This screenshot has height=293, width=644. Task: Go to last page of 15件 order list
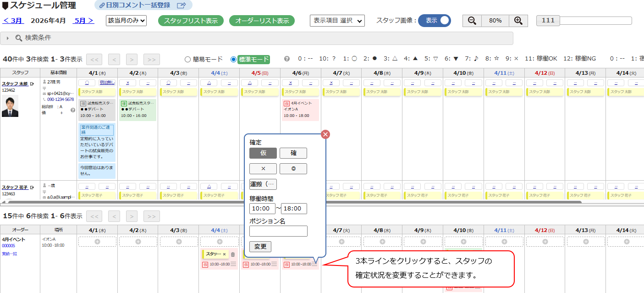[152, 216]
